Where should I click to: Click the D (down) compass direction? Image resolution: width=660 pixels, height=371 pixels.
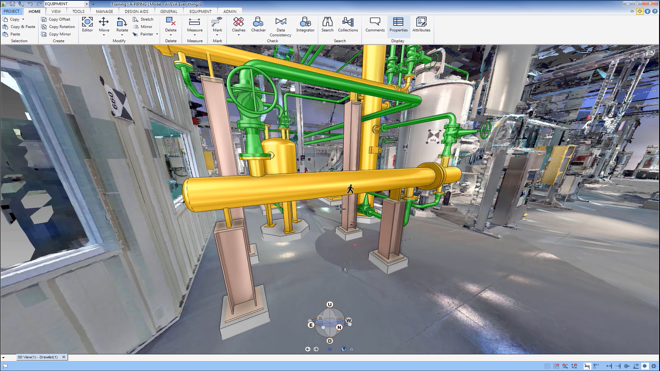pyautogui.click(x=330, y=341)
